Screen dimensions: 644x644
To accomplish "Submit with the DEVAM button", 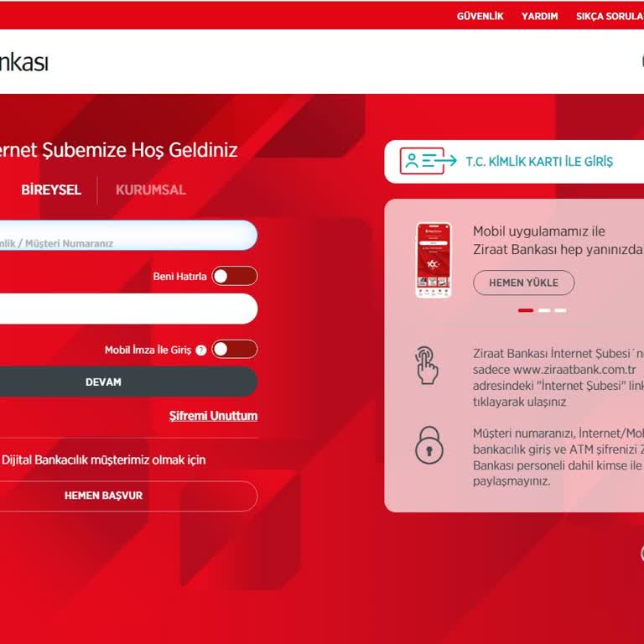I will [x=128, y=382].
